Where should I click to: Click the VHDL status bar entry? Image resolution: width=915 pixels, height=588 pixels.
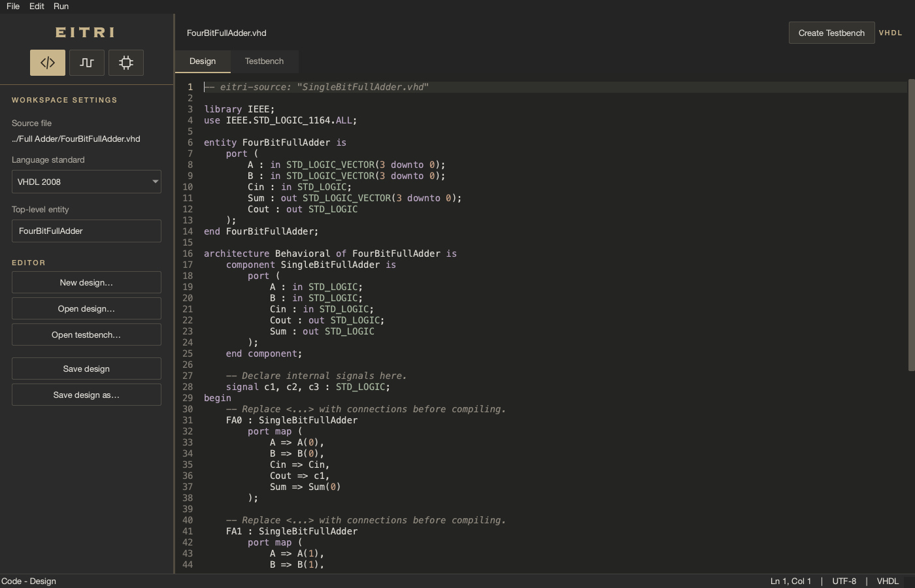point(888,581)
